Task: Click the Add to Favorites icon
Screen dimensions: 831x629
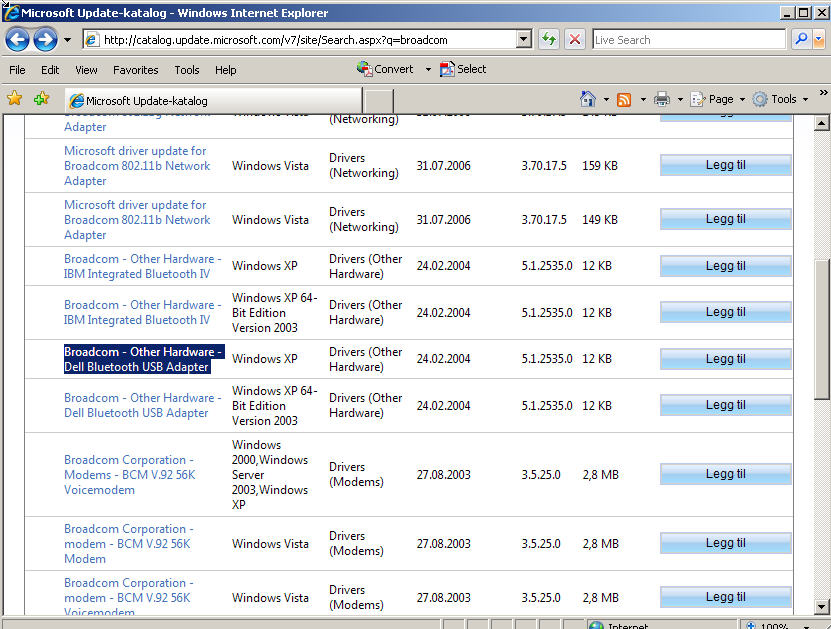Action: (x=41, y=99)
